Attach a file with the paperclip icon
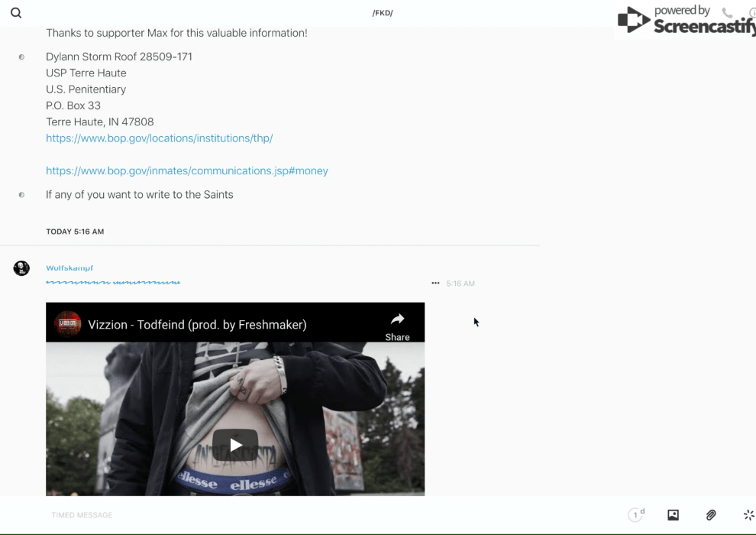 click(711, 515)
